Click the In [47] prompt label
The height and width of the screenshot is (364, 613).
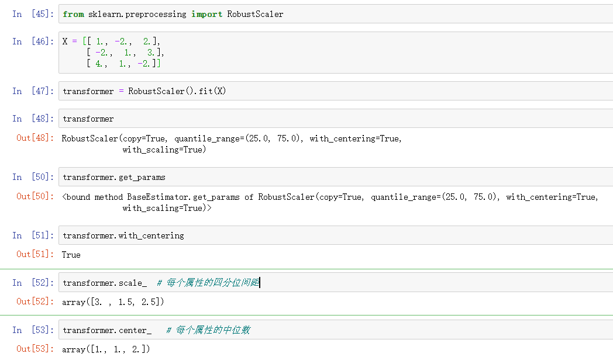pyautogui.click(x=33, y=91)
